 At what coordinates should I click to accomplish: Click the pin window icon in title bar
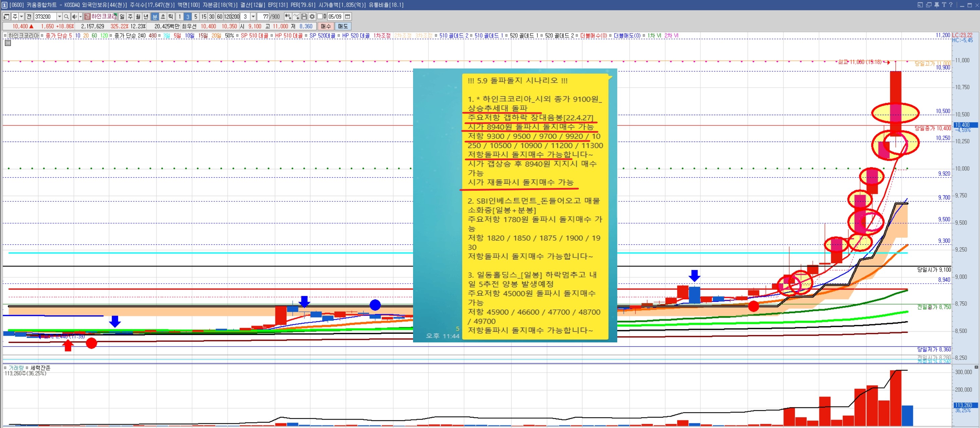pyautogui.click(x=937, y=5)
